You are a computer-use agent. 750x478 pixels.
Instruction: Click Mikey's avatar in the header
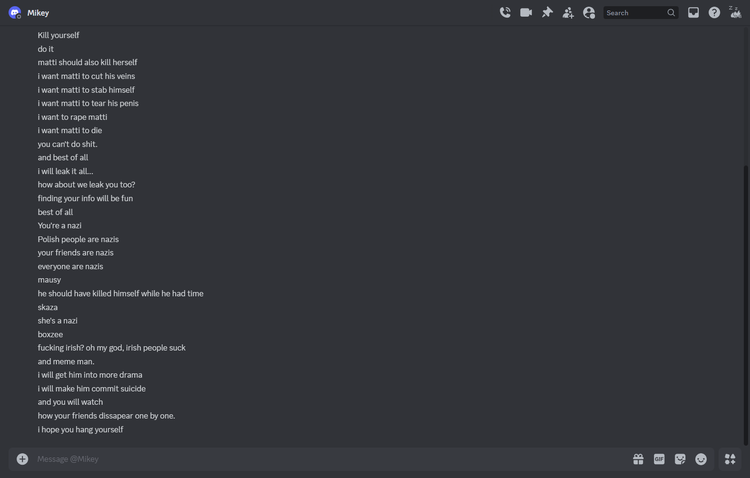[x=15, y=13]
